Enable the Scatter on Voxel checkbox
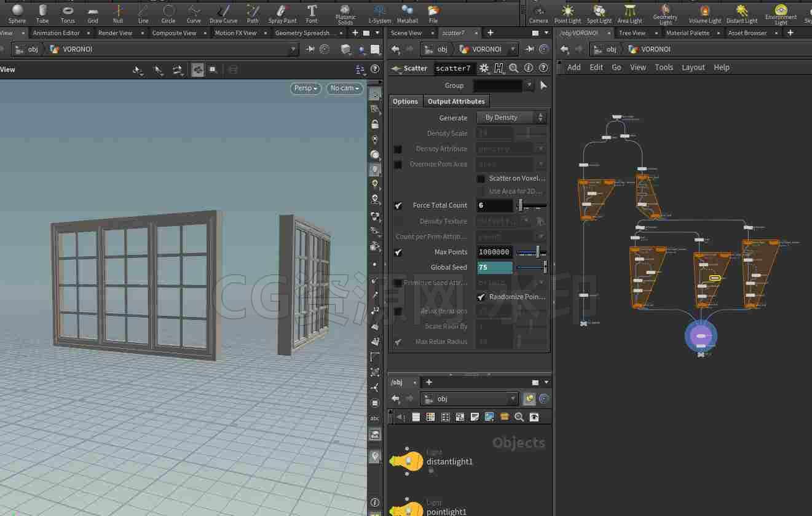 point(481,178)
